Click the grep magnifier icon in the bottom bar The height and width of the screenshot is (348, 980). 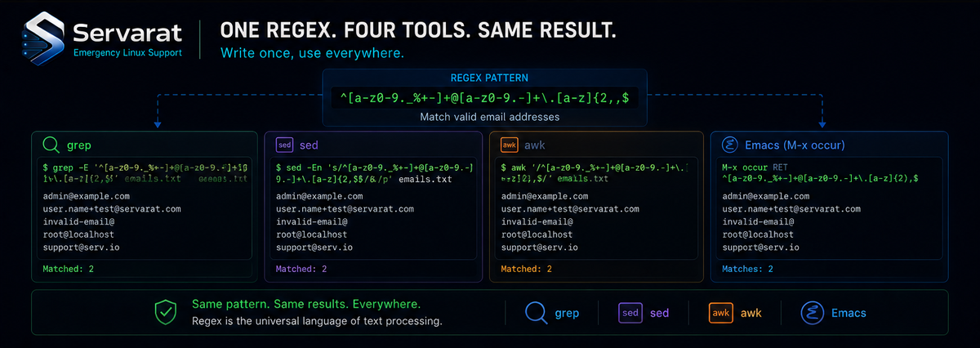tap(535, 312)
